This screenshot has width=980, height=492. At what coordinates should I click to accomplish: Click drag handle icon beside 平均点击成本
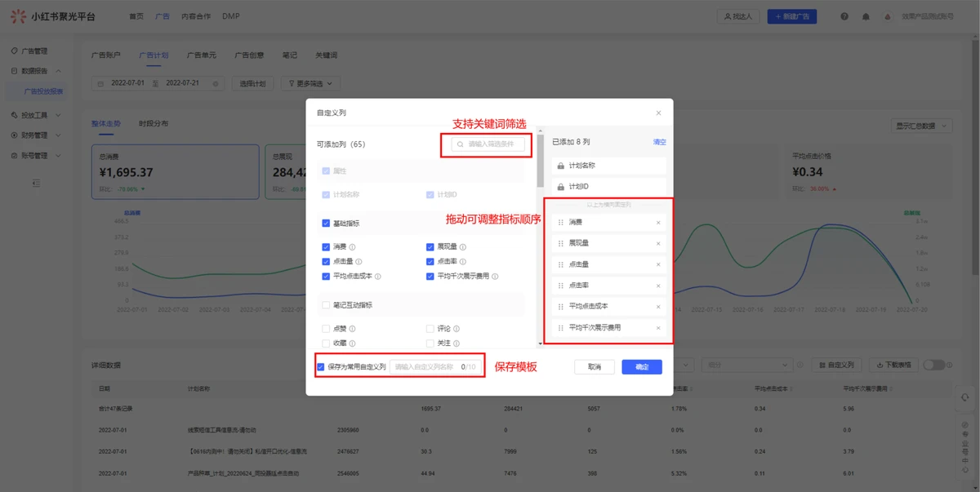(560, 307)
